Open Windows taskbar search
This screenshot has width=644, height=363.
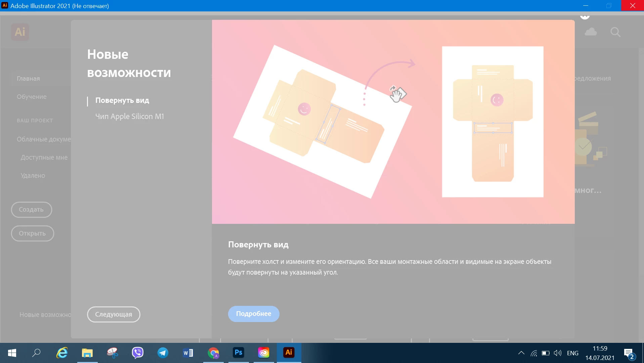point(36,353)
